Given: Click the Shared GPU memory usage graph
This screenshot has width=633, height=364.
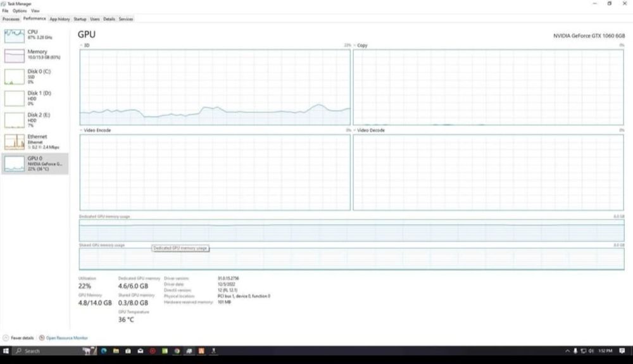Looking at the screenshot, I should [351, 259].
